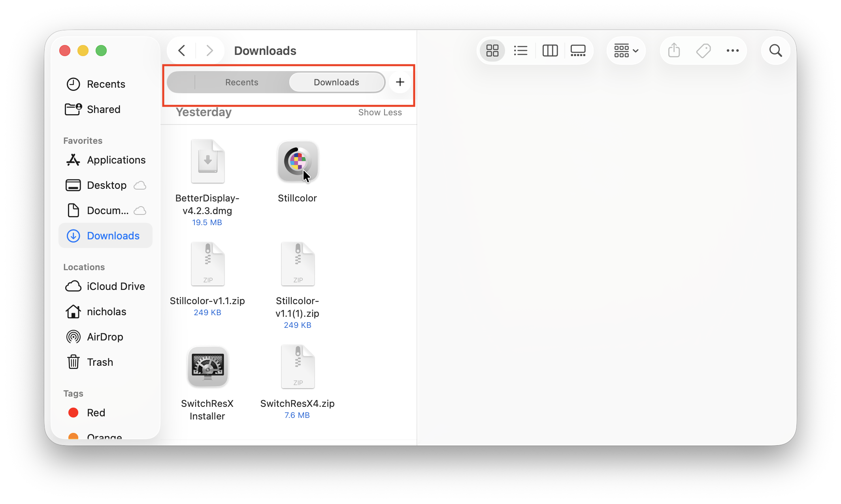The width and height of the screenshot is (841, 504).
Task: Switch to list view
Action: pos(520,51)
